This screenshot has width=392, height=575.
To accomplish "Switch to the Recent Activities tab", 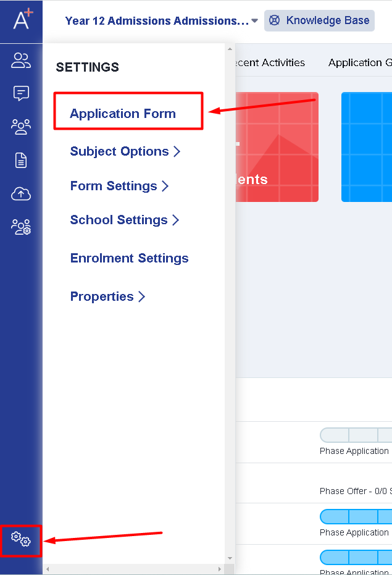I will click(x=270, y=62).
